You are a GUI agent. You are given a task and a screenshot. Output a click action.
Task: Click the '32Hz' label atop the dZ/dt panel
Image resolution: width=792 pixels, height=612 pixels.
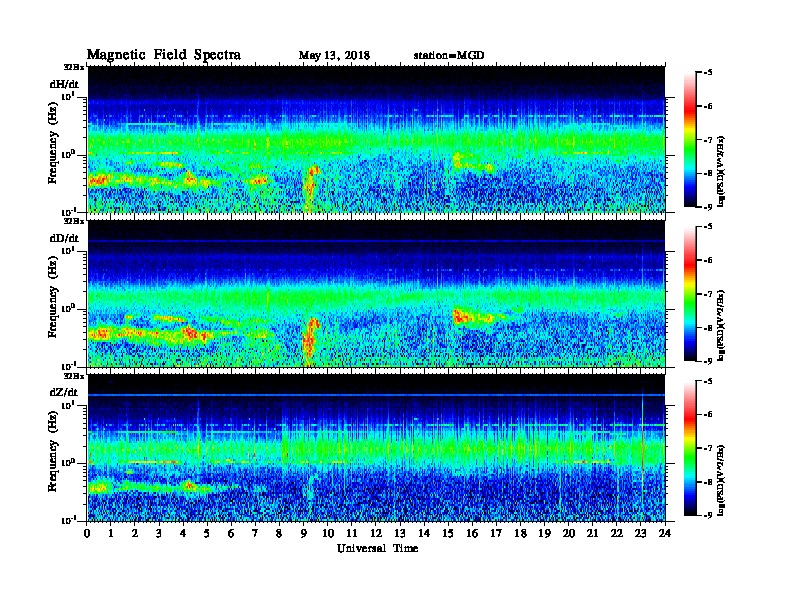click(73, 376)
